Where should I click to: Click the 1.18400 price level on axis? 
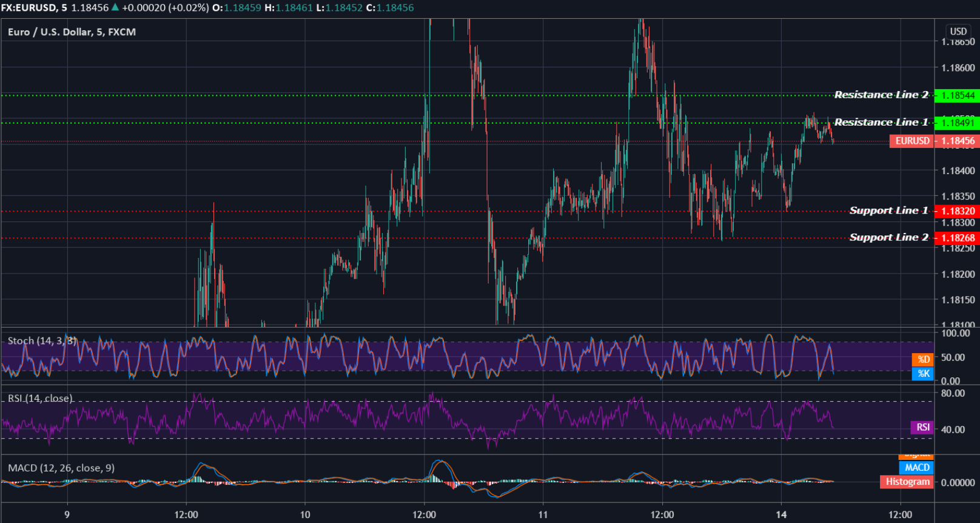tap(958, 171)
